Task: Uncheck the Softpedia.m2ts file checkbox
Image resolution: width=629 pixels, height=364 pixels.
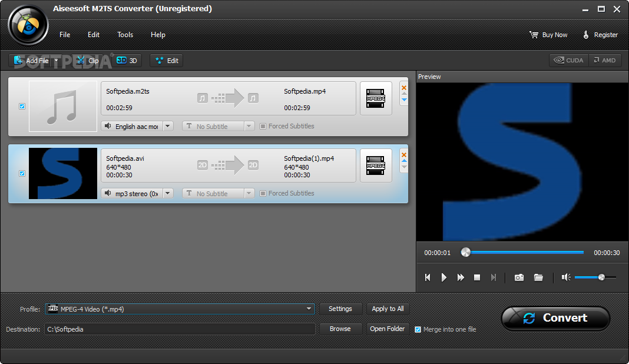Action: pos(22,107)
